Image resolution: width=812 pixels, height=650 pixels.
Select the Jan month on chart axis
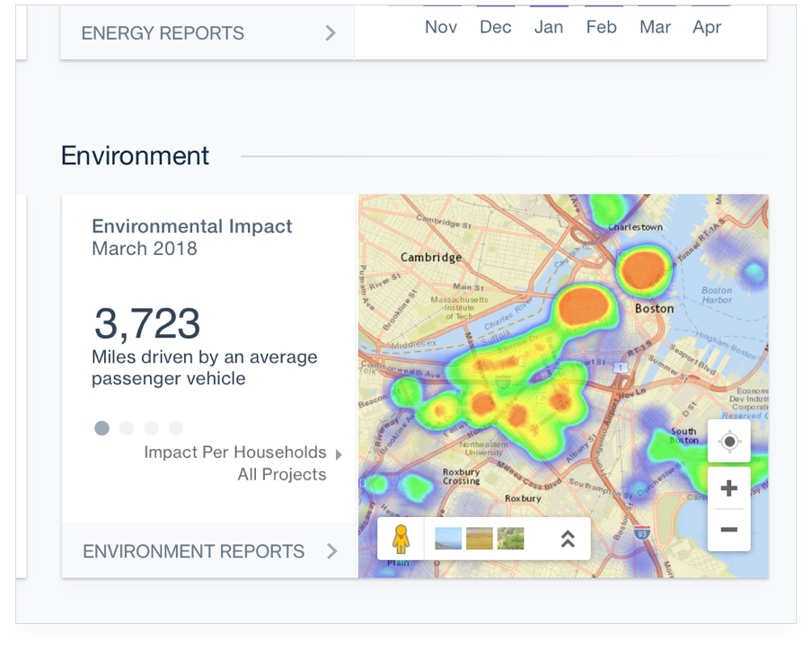pos(548,27)
